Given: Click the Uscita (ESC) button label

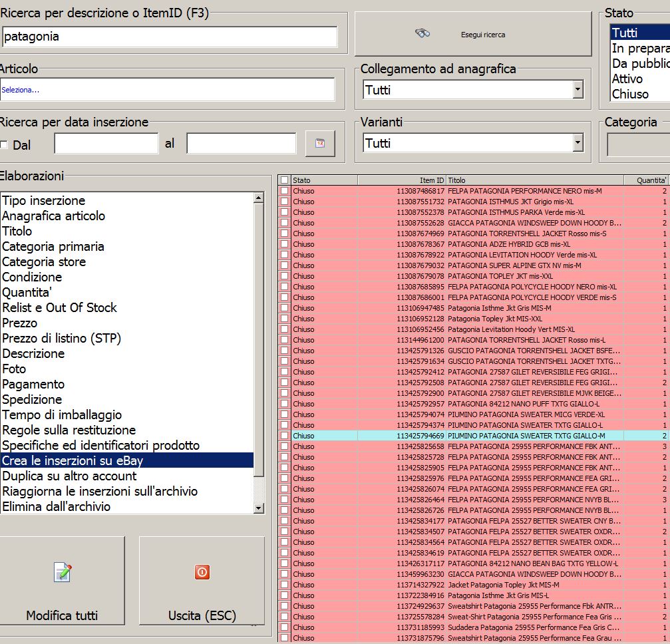Looking at the screenshot, I should [202, 616].
